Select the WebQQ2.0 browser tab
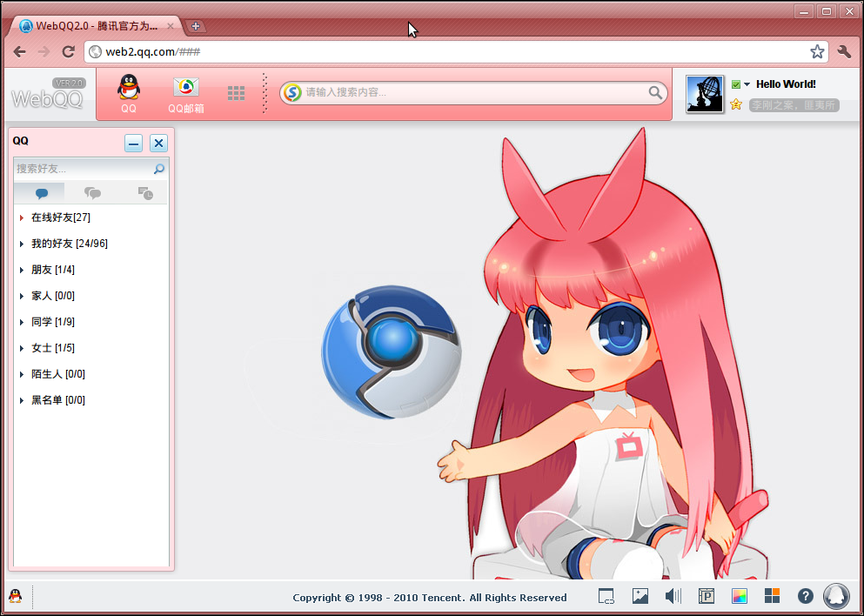This screenshot has width=864, height=616. (x=95, y=26)
